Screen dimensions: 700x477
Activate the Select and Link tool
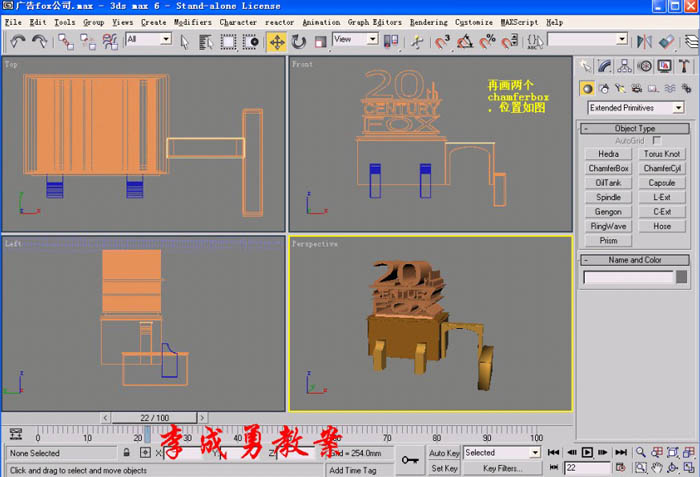click(66, 42)
